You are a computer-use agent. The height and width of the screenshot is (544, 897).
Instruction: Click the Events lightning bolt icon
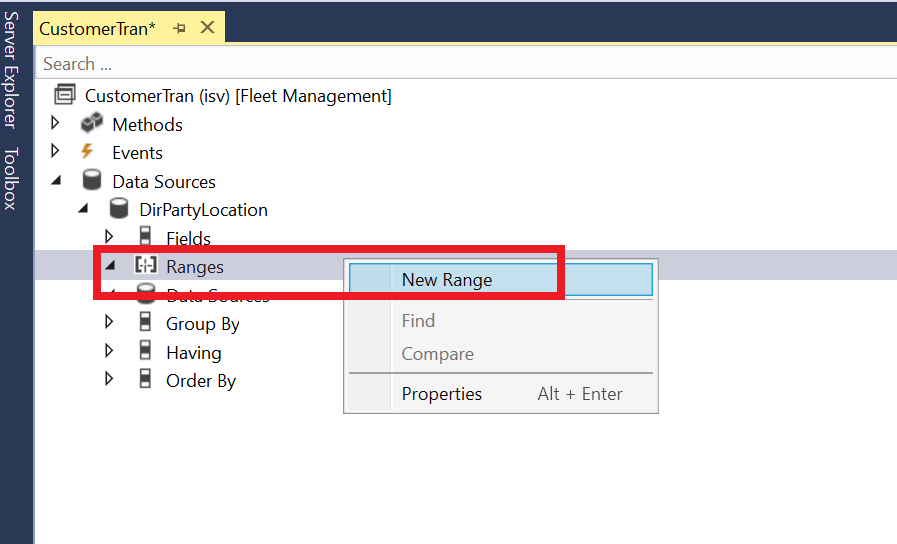(x=88, y=152)
